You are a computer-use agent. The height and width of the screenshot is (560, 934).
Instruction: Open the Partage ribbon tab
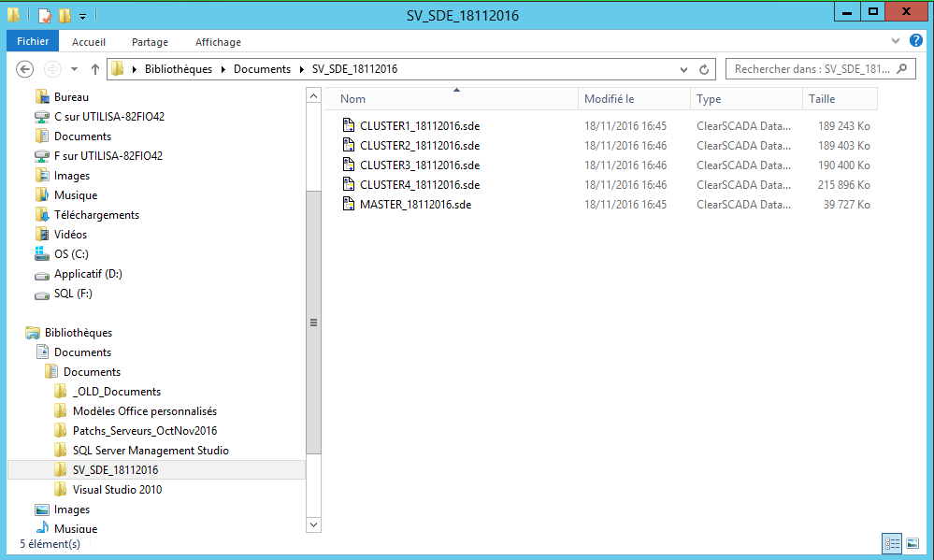tap(150, 42)
